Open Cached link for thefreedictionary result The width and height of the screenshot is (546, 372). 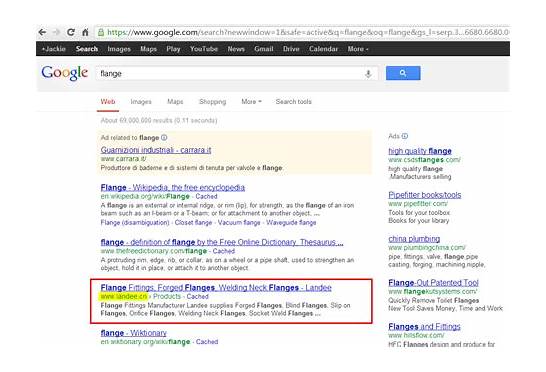pos(224,251)
